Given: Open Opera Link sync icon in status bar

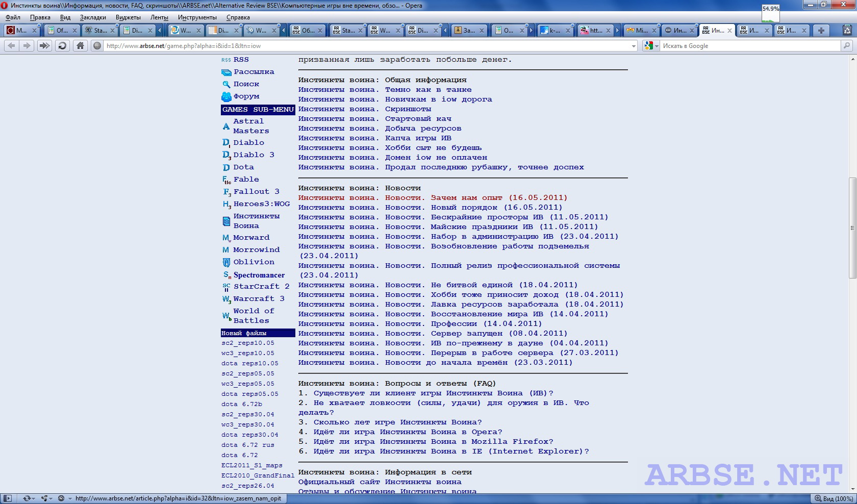Looking at the screenshot, I should click(28, 498).
